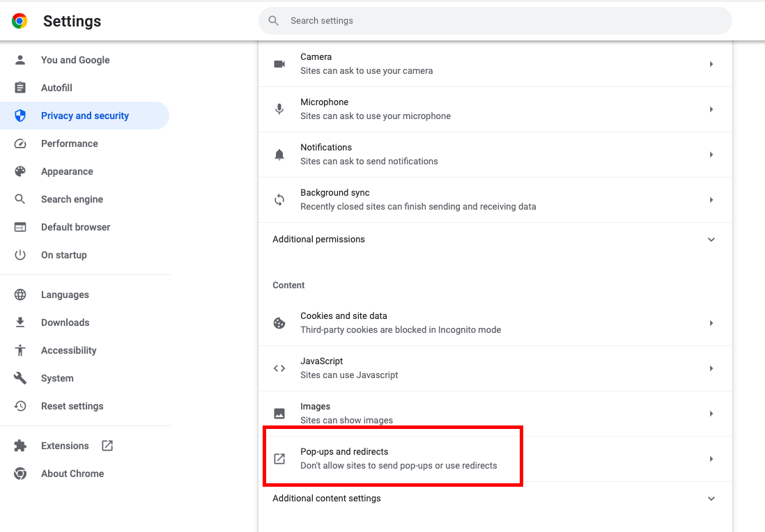Click the Images picture icon
The height and width of the screenshot is (532, 765).
[x=279, y=414]
